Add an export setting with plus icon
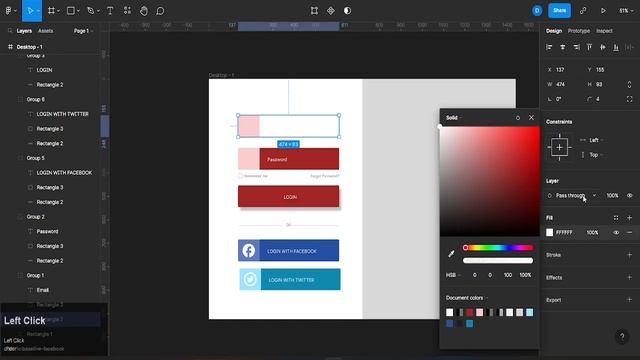The height and width of the screenshot is (360, 640). click(x=629, y=300)
